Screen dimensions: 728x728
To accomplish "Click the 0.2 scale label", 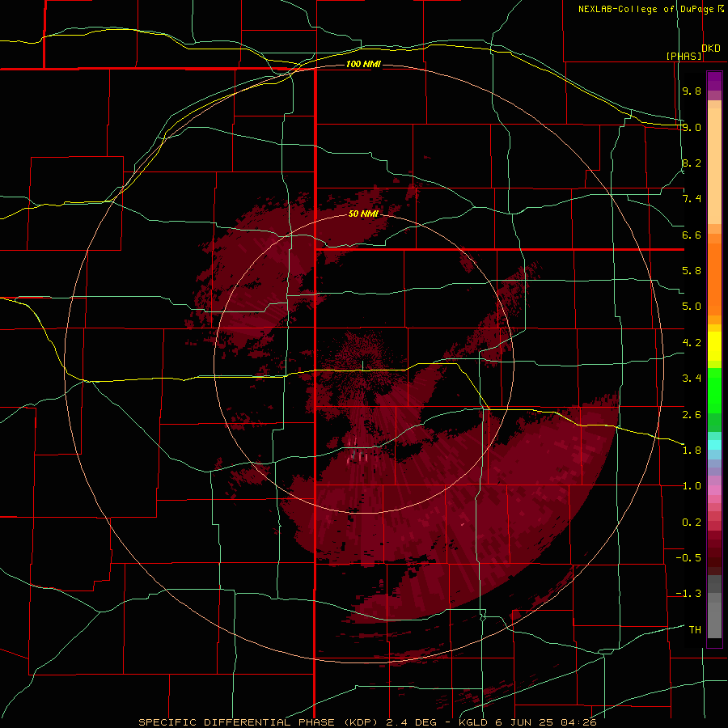I will pyautogui.click(x=692, y=523).
